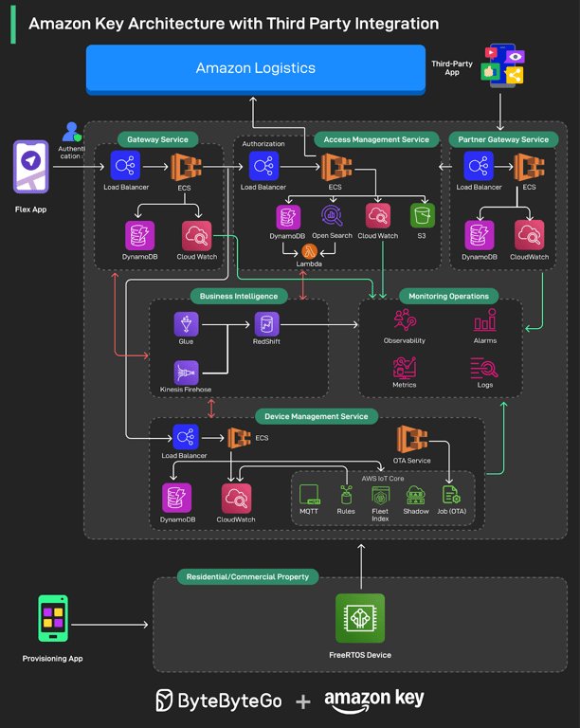Click the Alarms icon
This screenshot has width=580, height=728.
point(485,320)
